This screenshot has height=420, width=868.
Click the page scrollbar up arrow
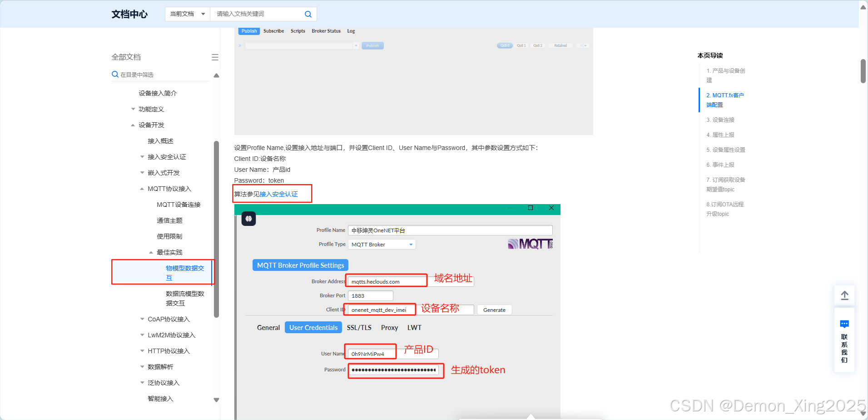[863, 6]
